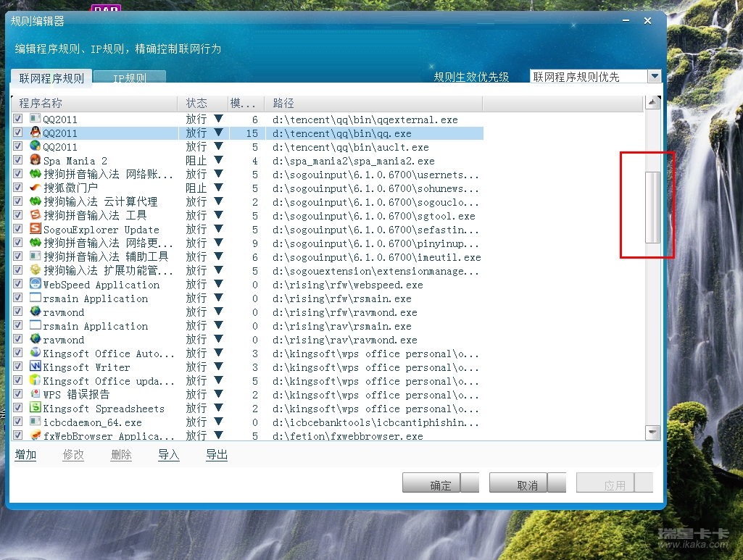The width and height of the screenshot is (743, 560).
Task: Click the scroll up arrow of rule list
Action: (x=652, y=102)
